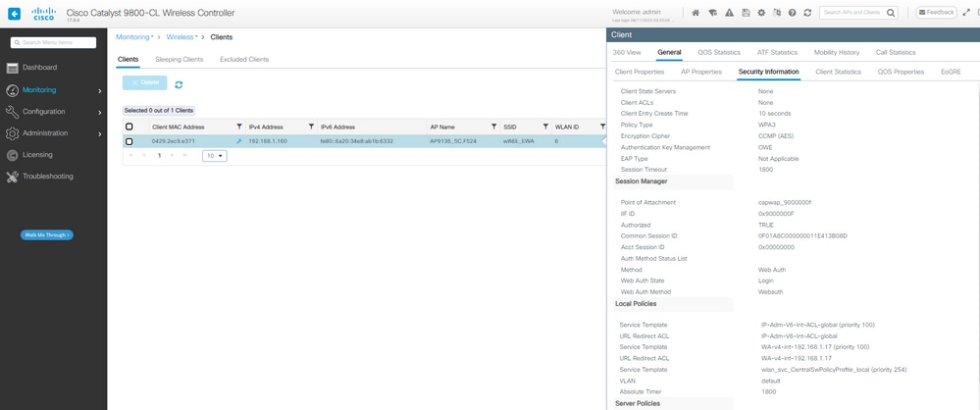Screen dimensions: 980x410
Task: Click the help question mark icon
Action: (x=792, y=13)
